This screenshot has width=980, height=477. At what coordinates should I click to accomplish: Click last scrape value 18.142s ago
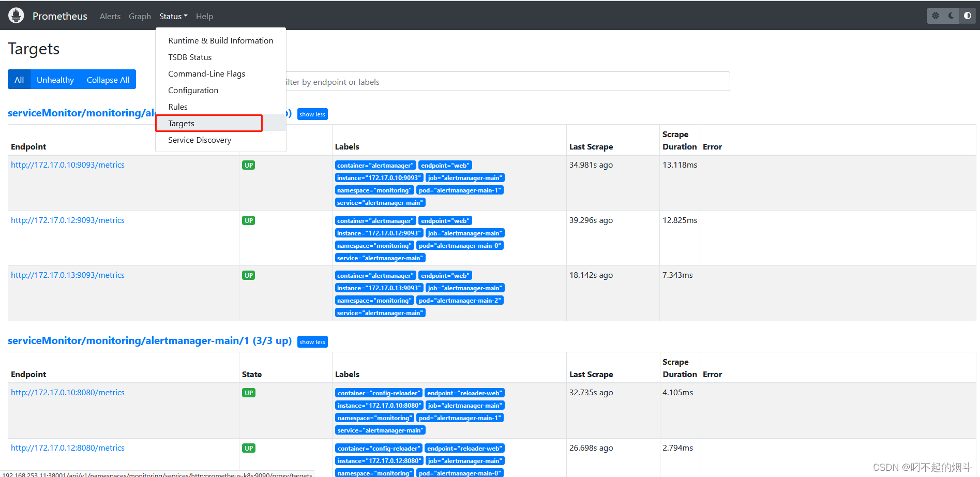pos(591,275)
